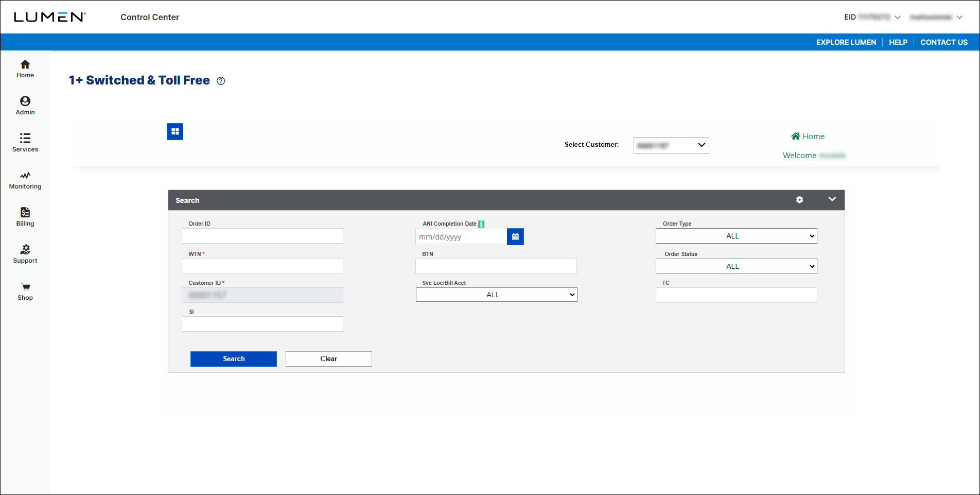Go to Monitoring via sidebar icon

pyautogui.click(x=25, y=179)
